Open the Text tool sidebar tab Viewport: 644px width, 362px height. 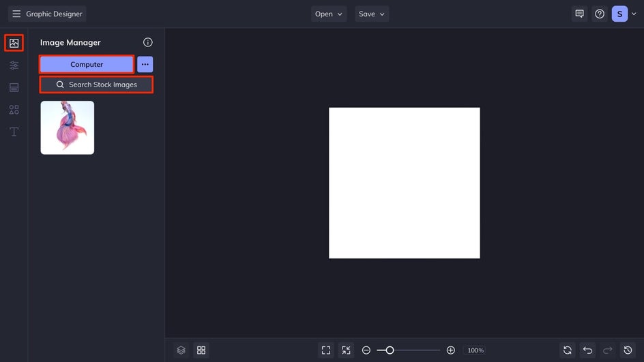pos(14,132)
